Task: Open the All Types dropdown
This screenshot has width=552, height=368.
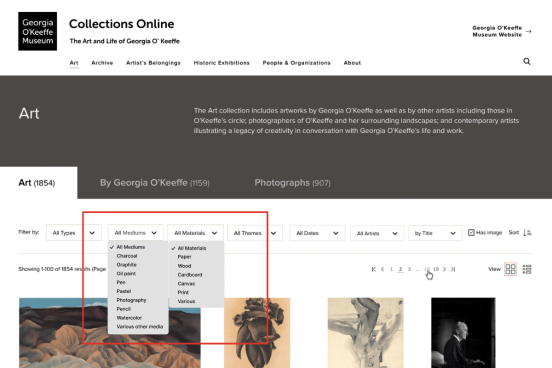Action: [x=74, y=233]
